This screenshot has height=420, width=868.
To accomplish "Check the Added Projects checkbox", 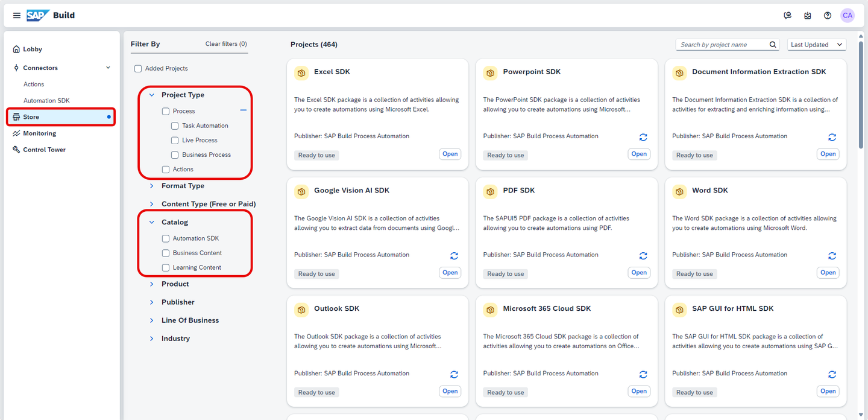I will click(138, 69).
